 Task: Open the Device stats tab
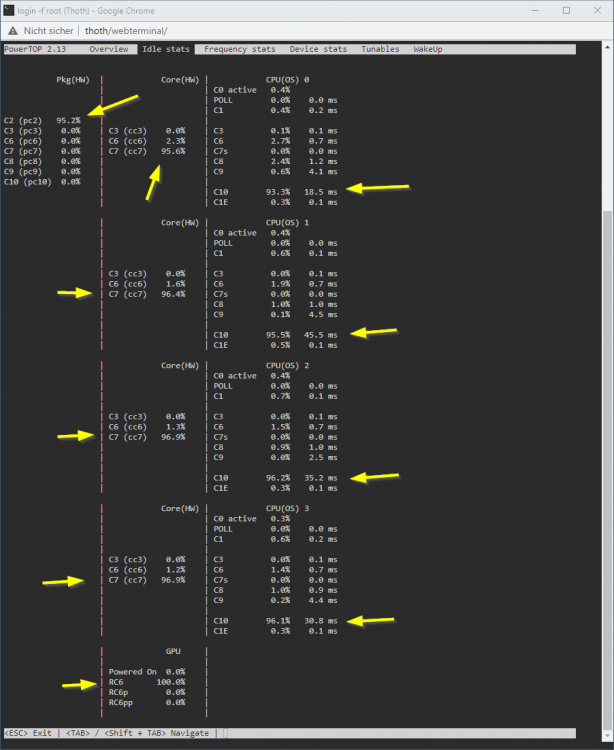[318, 49]
